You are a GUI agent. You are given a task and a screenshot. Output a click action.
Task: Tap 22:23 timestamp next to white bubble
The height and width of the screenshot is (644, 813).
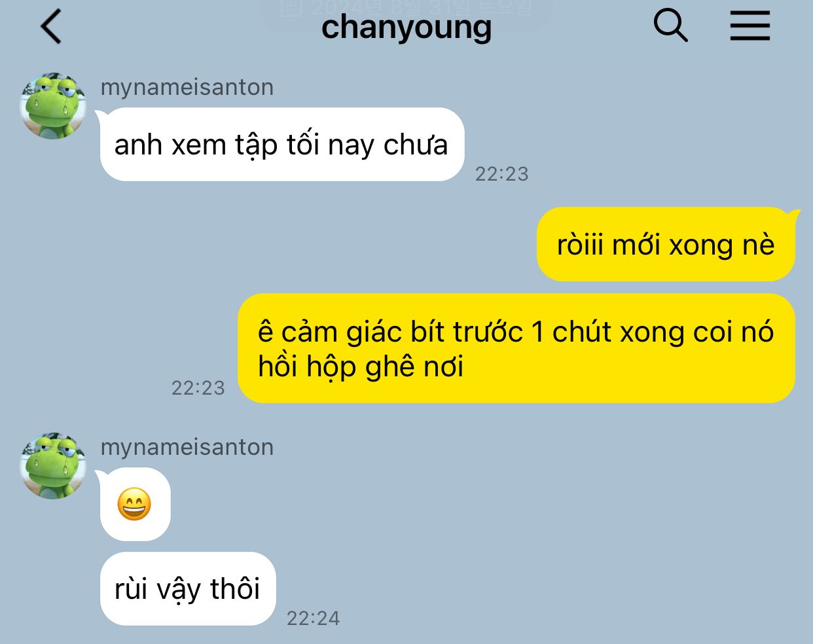point(502,173)
